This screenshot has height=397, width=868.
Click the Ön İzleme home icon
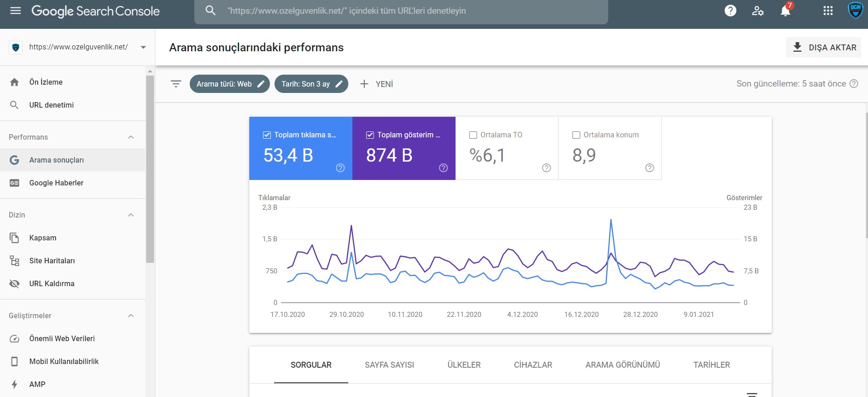(15, 82)
